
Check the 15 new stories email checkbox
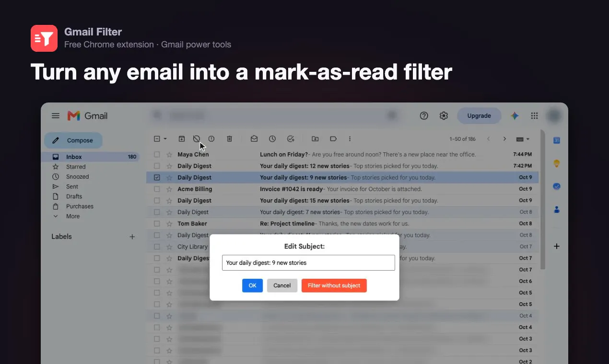[157, 201]
